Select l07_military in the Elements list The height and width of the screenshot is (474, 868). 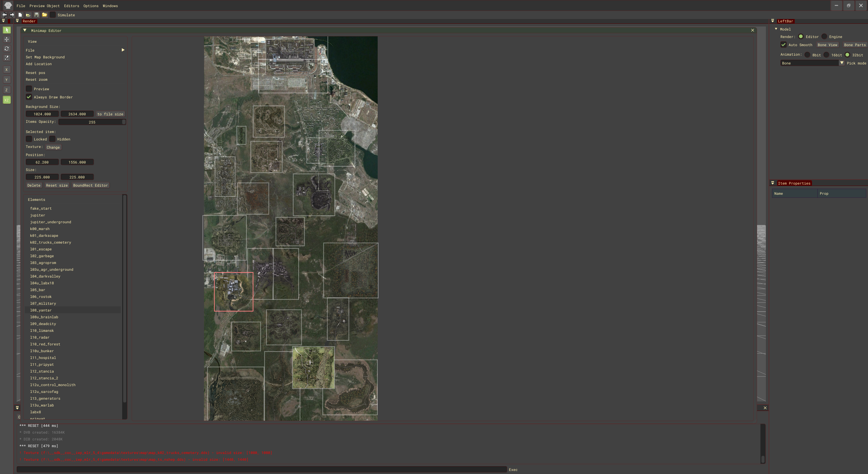[x=43, y=303]
